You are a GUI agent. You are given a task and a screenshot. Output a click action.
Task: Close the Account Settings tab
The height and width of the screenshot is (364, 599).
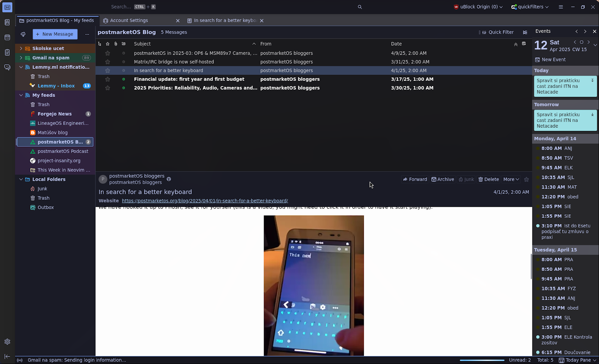click(178, 21)
